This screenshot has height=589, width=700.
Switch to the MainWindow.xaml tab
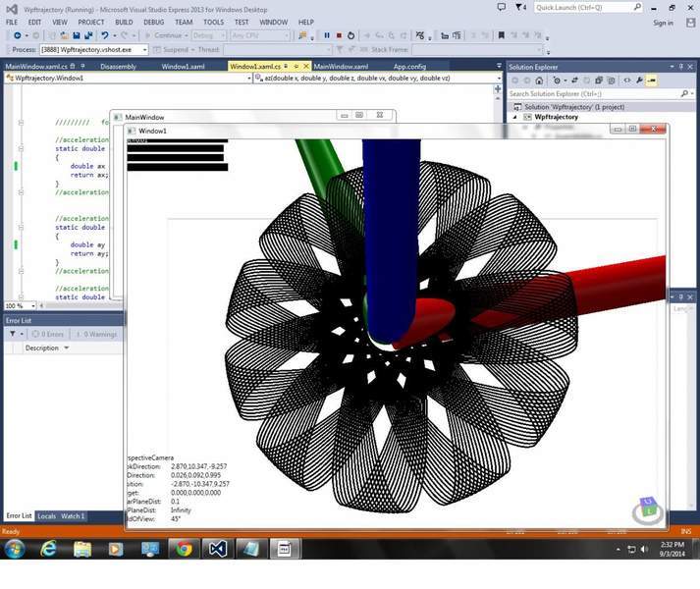click(x=340, y=67)
